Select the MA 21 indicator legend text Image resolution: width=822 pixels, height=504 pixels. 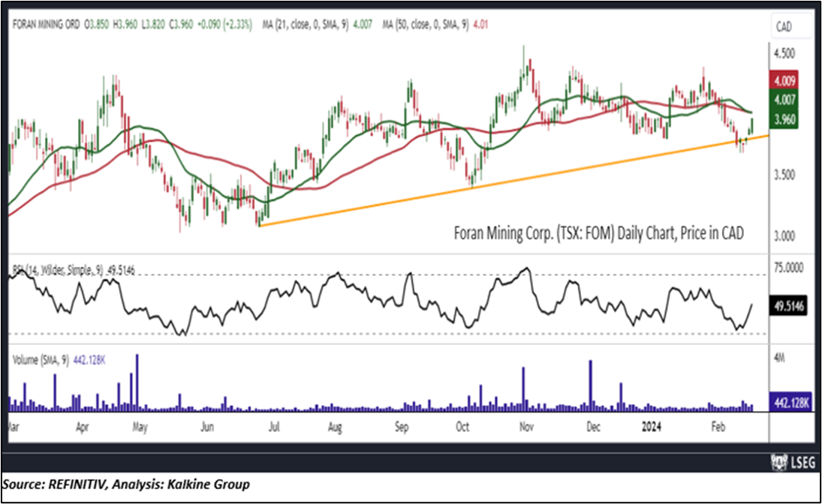317,24
